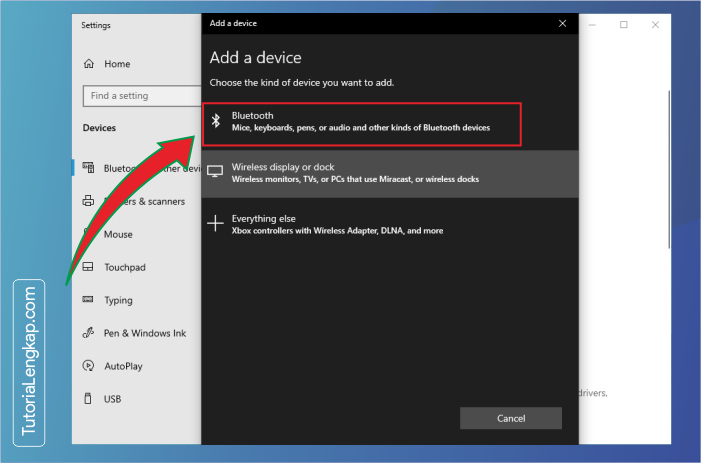Go to Settings Home

pos(117,64)
